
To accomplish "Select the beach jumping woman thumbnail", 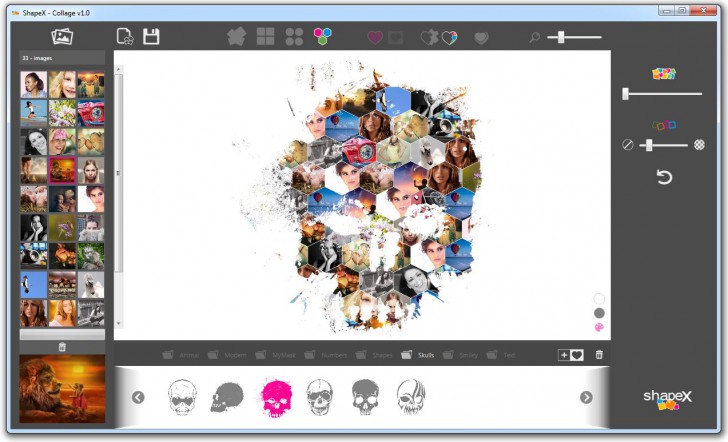I will coord(34,113).
